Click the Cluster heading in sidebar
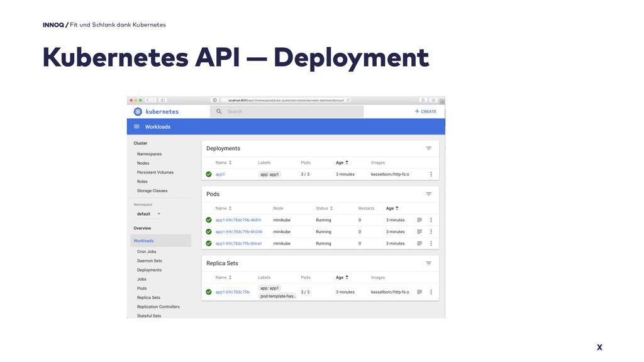Screen dimensions: 644x362 tap(140, 143)
